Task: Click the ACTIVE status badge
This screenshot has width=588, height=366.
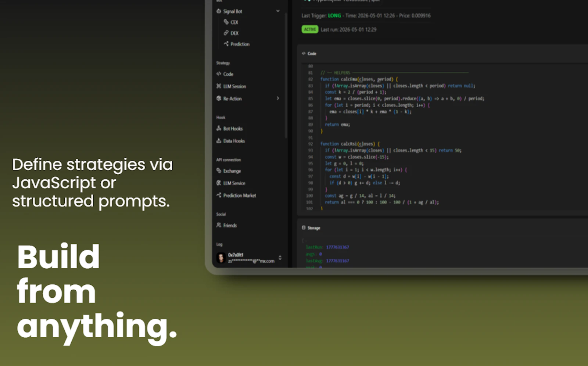Action: click(x=310, y=29)
